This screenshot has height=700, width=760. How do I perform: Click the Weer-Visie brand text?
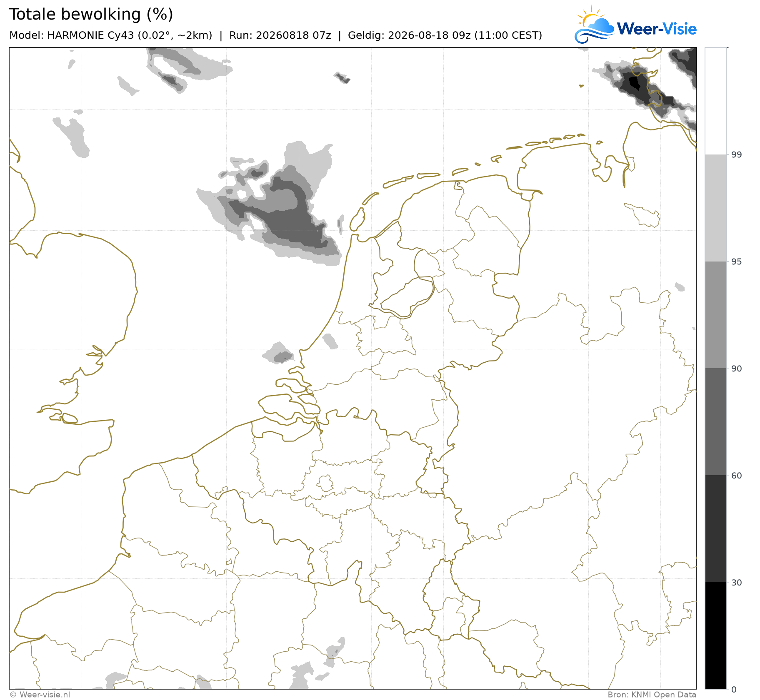pos(657,29)
